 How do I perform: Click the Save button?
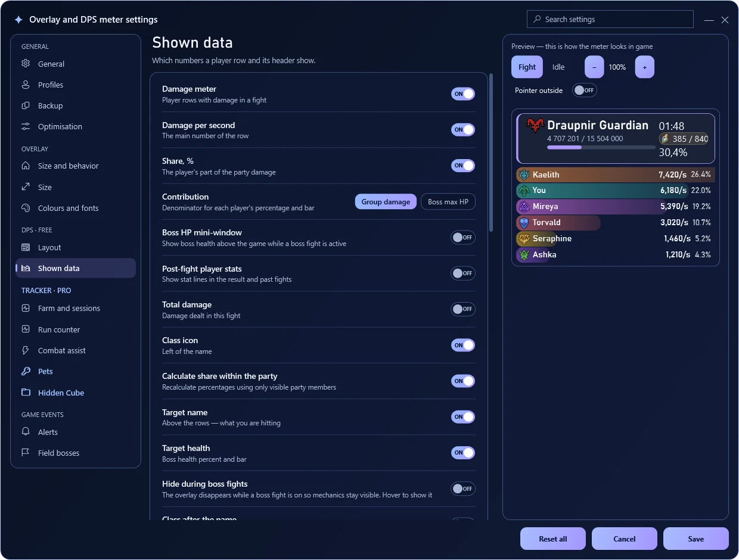coord(696,539)
